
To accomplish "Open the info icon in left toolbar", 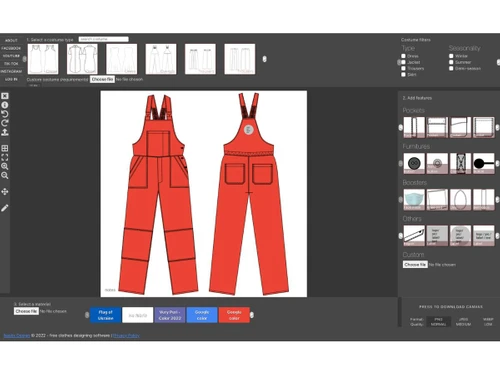I will [5, 105].
